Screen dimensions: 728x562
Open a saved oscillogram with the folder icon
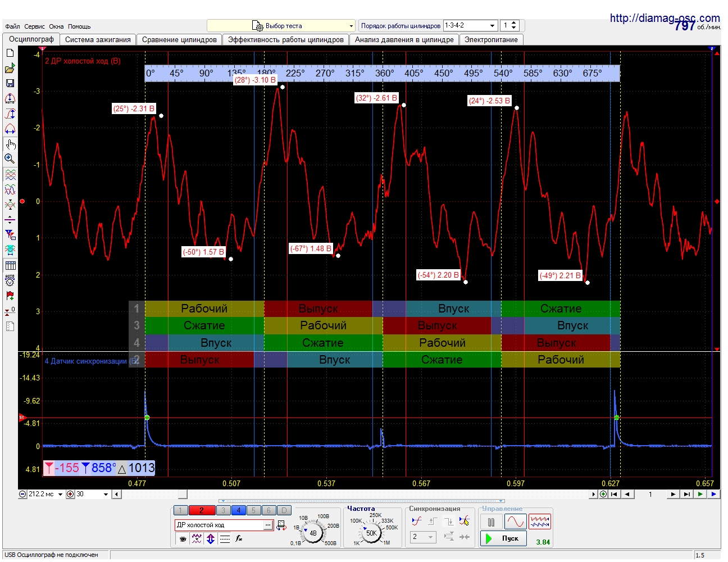[x=10, y=69]
